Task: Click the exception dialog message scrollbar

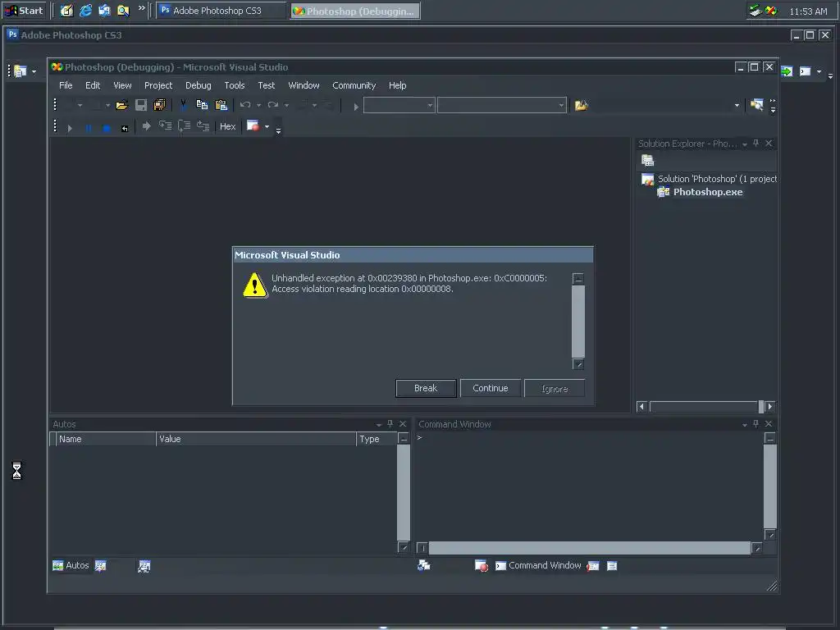Action: click(578, 322)
